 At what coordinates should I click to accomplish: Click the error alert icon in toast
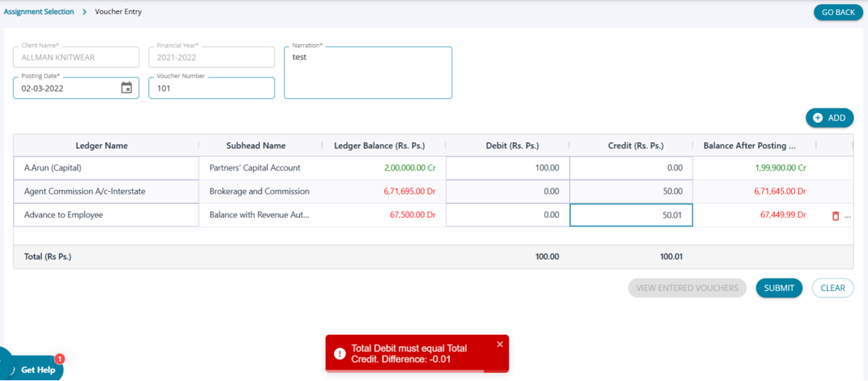tap(340, 353)
